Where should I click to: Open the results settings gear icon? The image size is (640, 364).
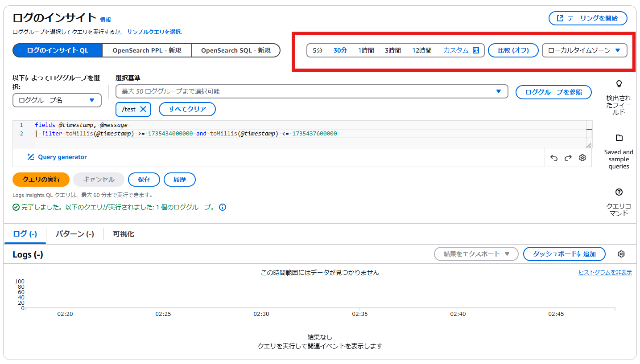point(621,254)
